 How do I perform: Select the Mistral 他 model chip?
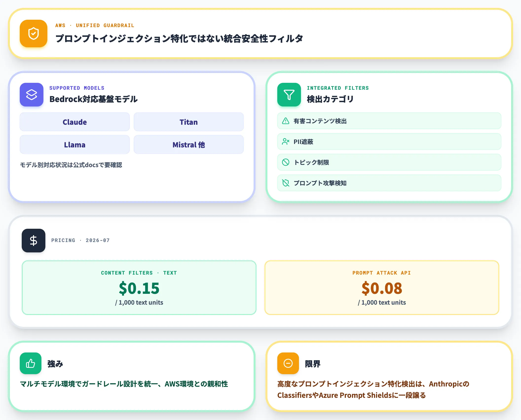tap(189, 145)
